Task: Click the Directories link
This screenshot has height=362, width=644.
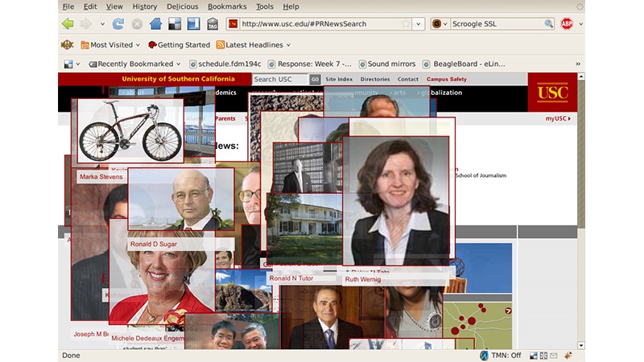Action: click(375, 79)
